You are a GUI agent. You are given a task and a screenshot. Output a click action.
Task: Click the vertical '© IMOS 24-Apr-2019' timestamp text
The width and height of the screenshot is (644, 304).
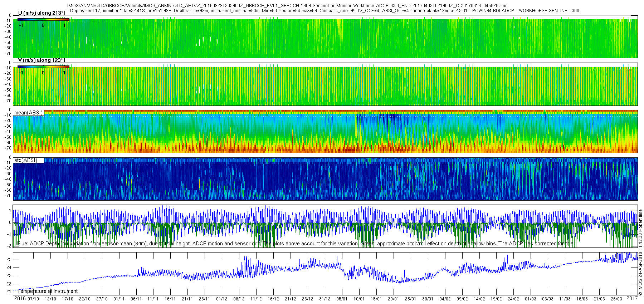[x=640, y=252]
